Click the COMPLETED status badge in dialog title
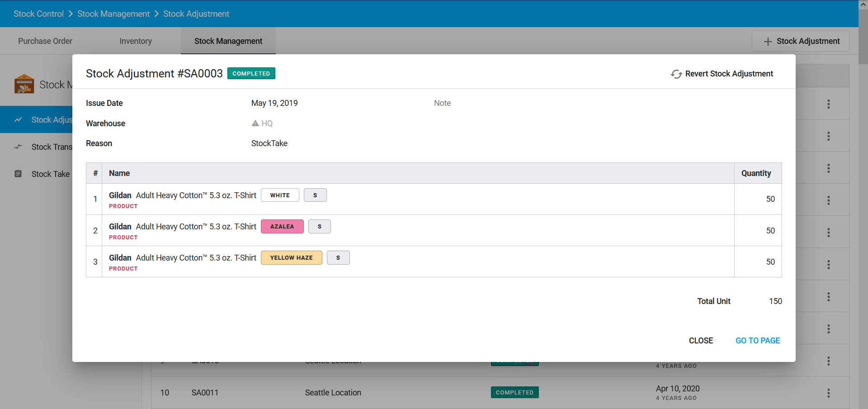Viewport: 868px width, 409px height. pos(251,73)
